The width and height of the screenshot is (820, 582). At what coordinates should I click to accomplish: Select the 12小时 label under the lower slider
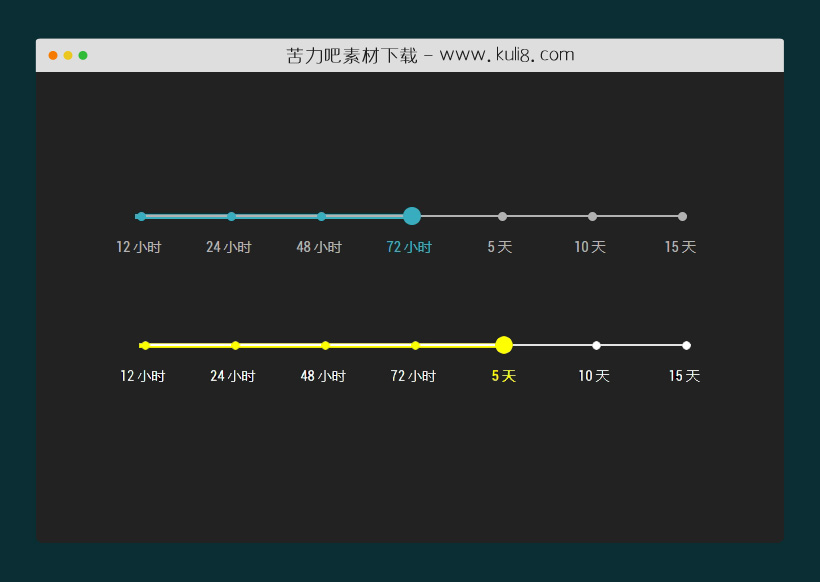tap(143, 376)
